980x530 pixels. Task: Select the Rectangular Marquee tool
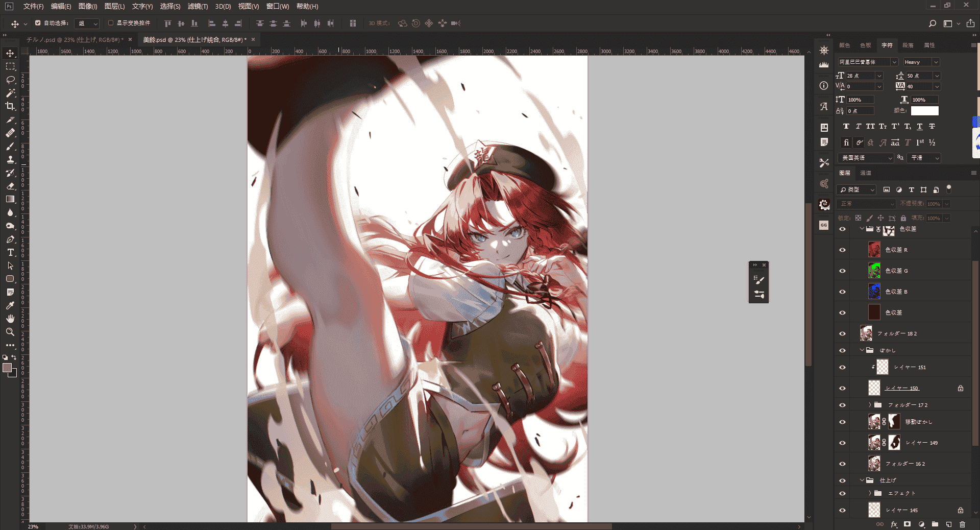pos(10,66)
